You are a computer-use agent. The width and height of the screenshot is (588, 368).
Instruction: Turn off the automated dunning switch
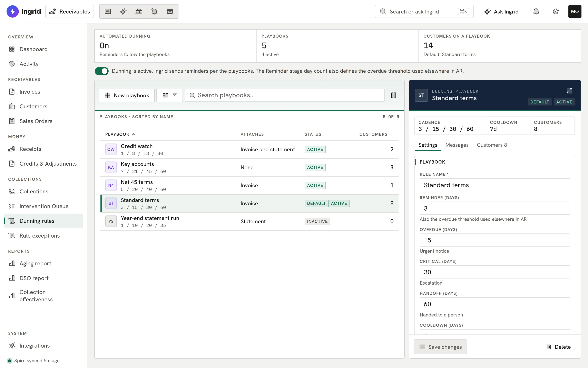(101, 71)
